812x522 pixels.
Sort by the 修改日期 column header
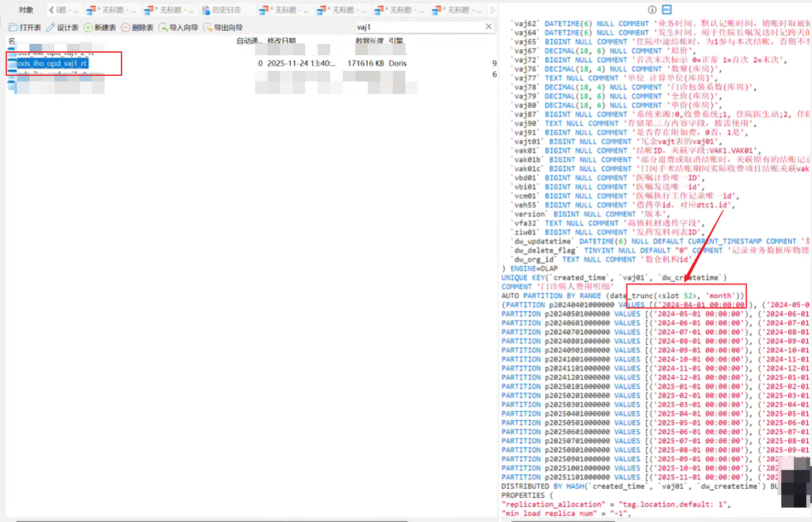pyautogui.click(x=281, y=41)
